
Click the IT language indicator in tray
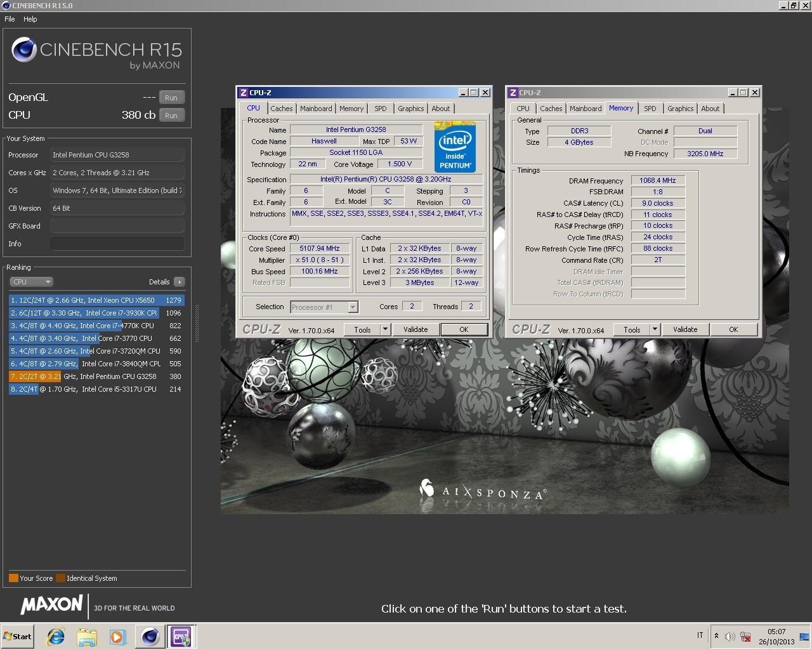click(700, 635)
